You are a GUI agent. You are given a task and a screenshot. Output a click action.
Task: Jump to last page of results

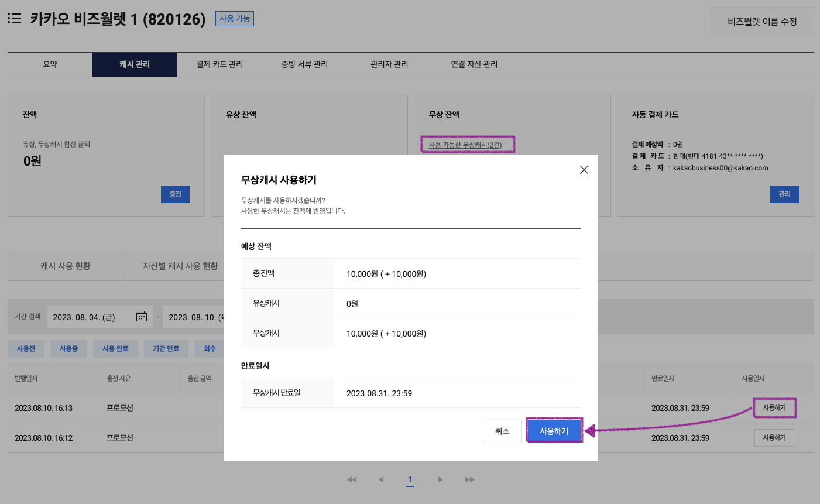(x=469, y=479)
